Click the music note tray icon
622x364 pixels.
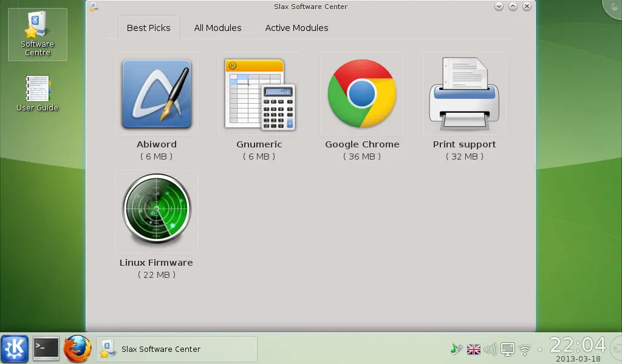coord(457,349)
